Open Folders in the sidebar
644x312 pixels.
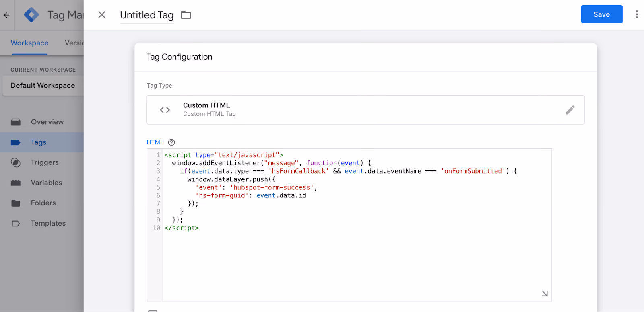coord(42,203)
